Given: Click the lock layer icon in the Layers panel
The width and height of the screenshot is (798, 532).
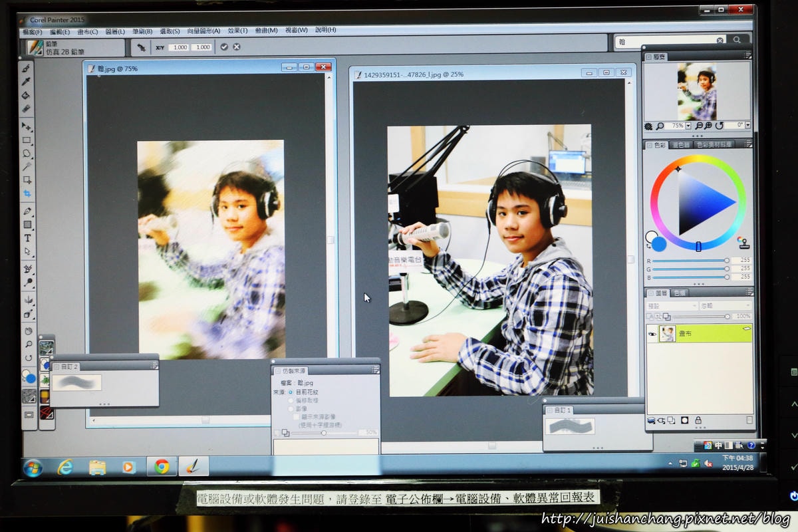Looking at the screenshot, I should (698, 420).
